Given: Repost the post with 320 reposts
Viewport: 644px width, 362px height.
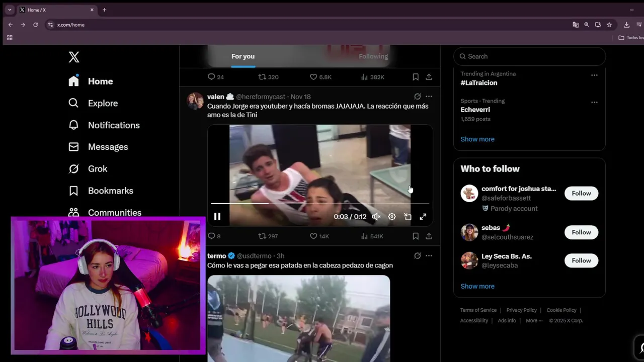Looking at the screenshot, I should pos(268,77).
